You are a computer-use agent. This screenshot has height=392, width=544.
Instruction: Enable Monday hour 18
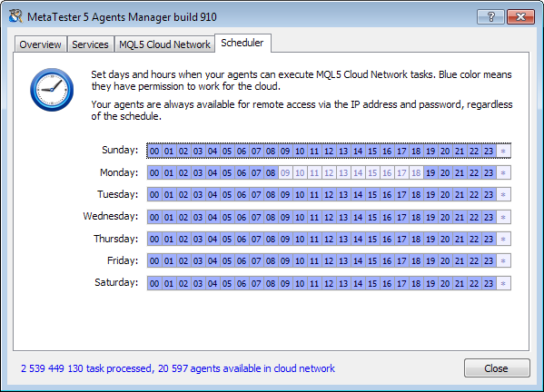point(416,173)
